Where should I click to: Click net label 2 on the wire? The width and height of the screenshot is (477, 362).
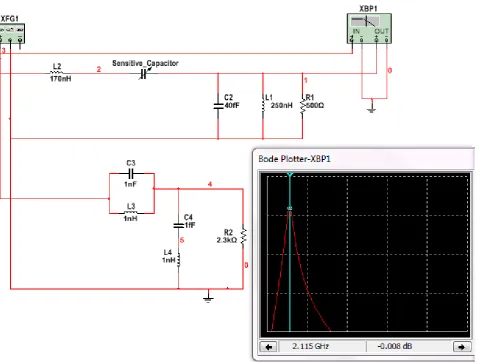99,69
